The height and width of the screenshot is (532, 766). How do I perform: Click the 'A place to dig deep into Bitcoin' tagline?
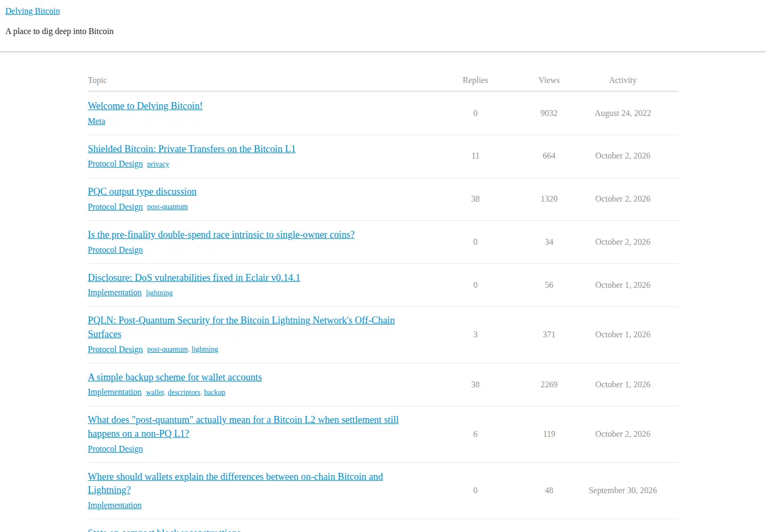[x=60, y=31]
